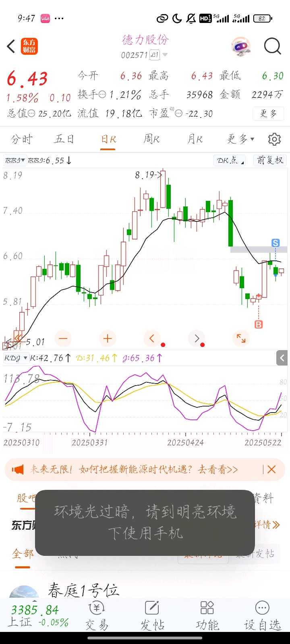The width and height of the screenshot is (290, 644).
Task: Tap the current price 6.43
Action: click(27, 78)
